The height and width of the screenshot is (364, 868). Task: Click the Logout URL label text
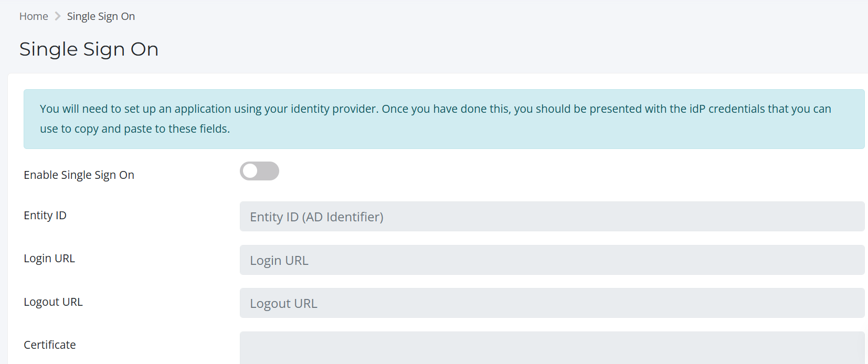click(x=53, y=302)
